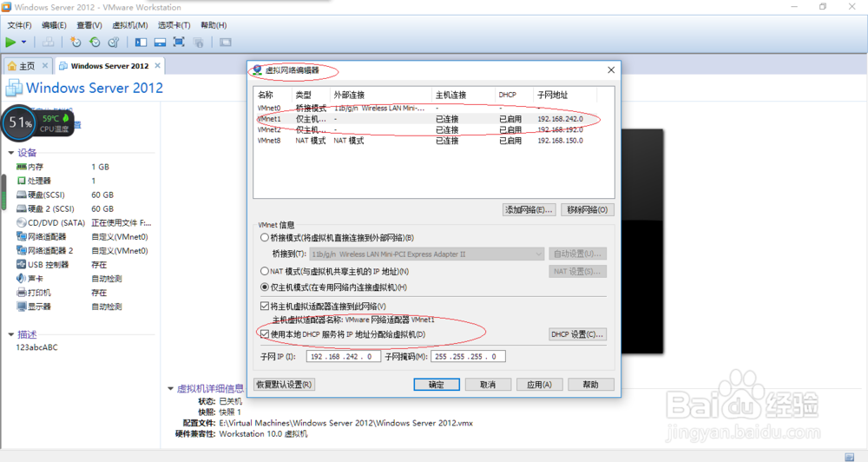Click the revert to snapshot icon
The image size is (868, 462).
pos(95,42)
